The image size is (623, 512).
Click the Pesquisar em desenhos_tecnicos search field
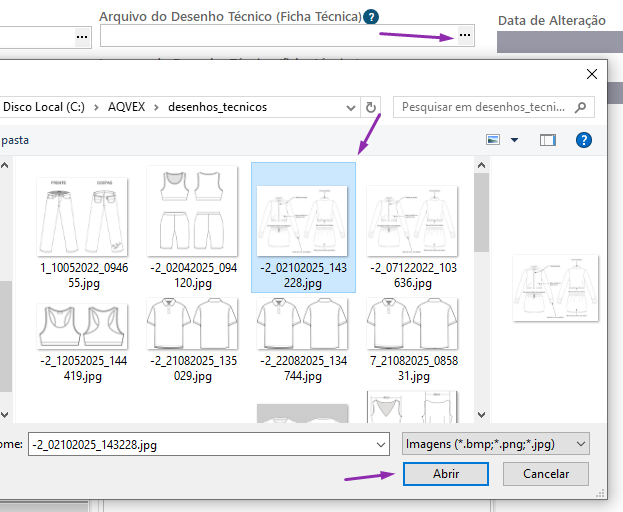click(485, 107)
